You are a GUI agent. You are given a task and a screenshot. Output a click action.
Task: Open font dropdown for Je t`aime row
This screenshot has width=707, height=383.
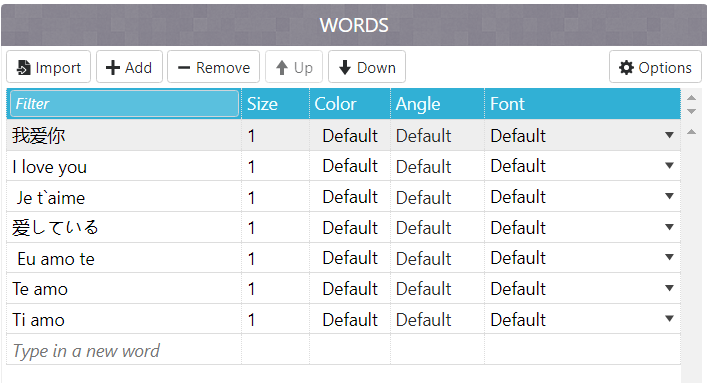point(670,196)
